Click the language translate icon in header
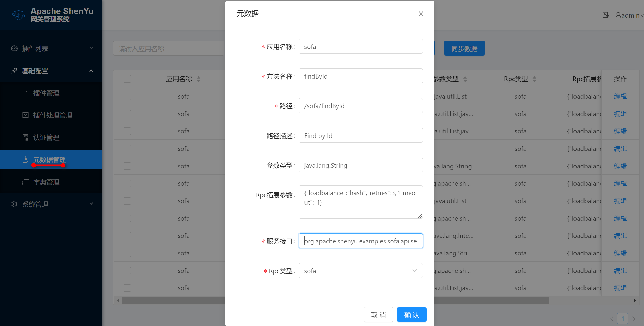Image resolution: width=644 pixels, height=326 pixels. coord(605,15)
